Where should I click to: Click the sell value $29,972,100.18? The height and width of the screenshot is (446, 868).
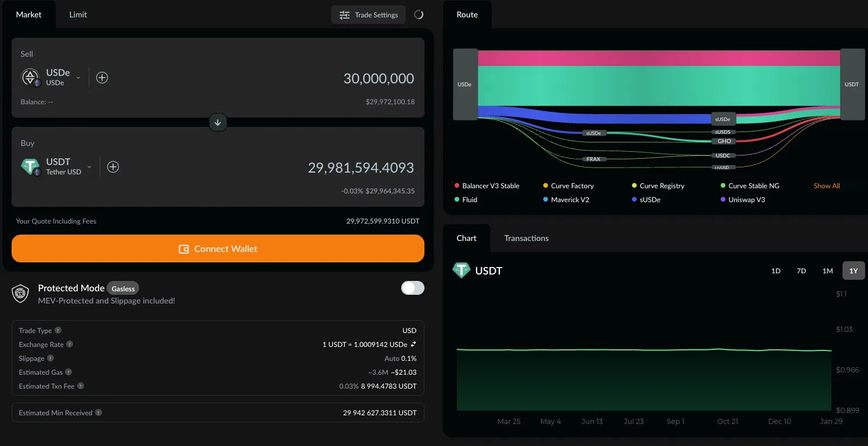click(390, 102)
